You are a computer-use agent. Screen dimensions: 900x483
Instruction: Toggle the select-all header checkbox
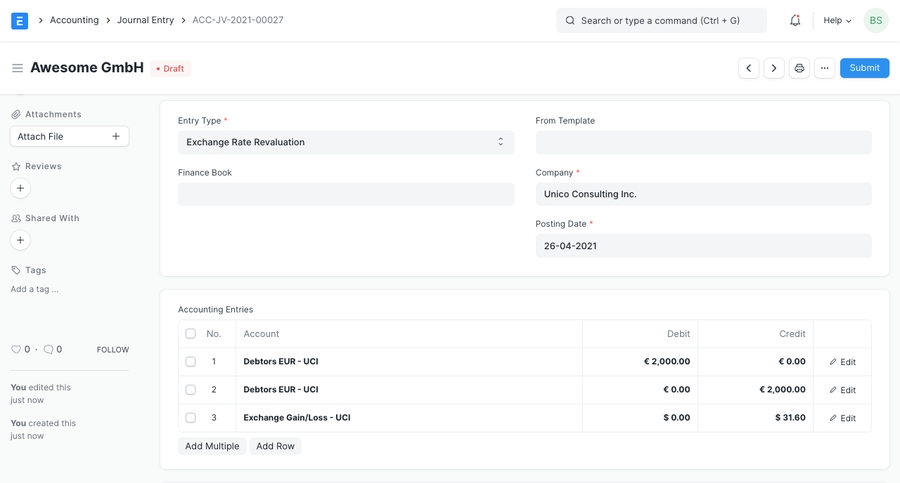[190, 334]
